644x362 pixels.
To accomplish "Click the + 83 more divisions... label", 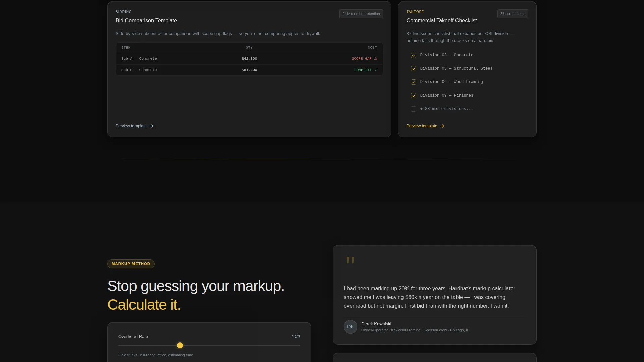I will [x=446, y=109].
